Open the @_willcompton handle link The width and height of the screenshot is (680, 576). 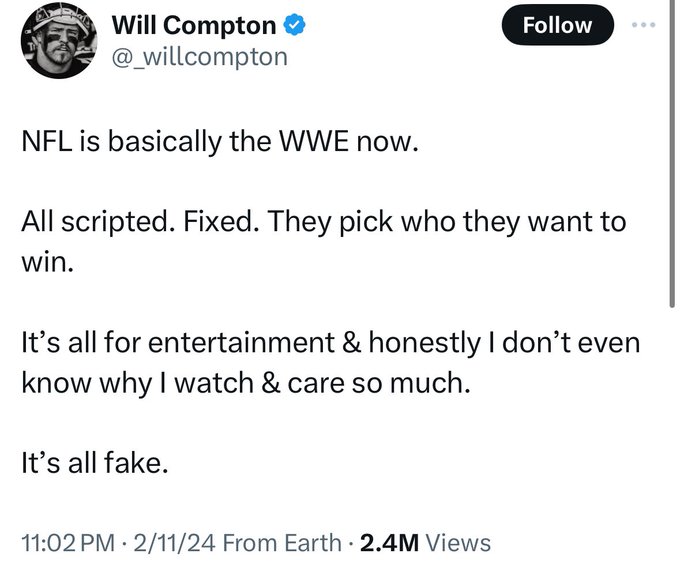199,57
